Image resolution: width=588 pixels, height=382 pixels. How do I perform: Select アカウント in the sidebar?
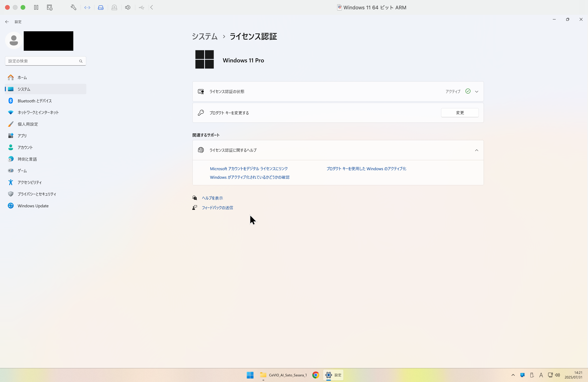pos(25,147)
